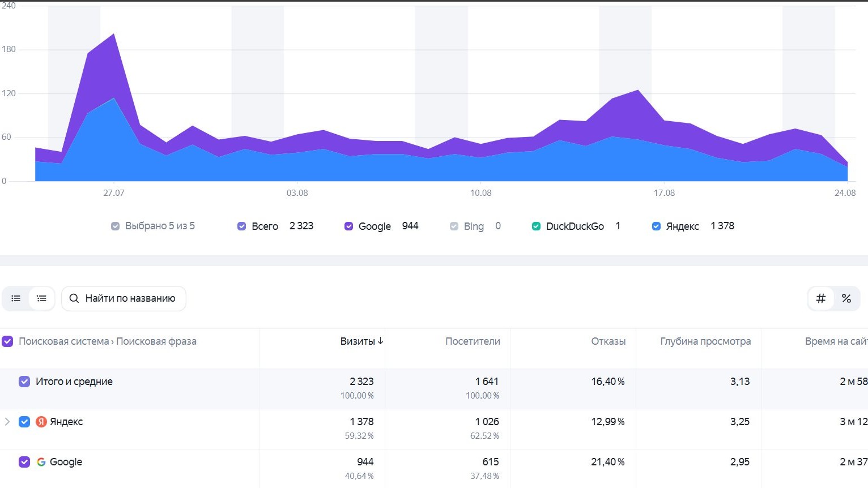
Task: Sort by Время на сайте column
Action: click(x=836, y=341)
